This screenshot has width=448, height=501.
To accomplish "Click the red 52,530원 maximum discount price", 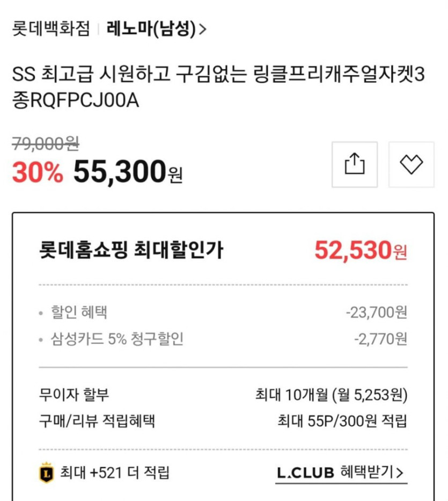I will (361, 250).
